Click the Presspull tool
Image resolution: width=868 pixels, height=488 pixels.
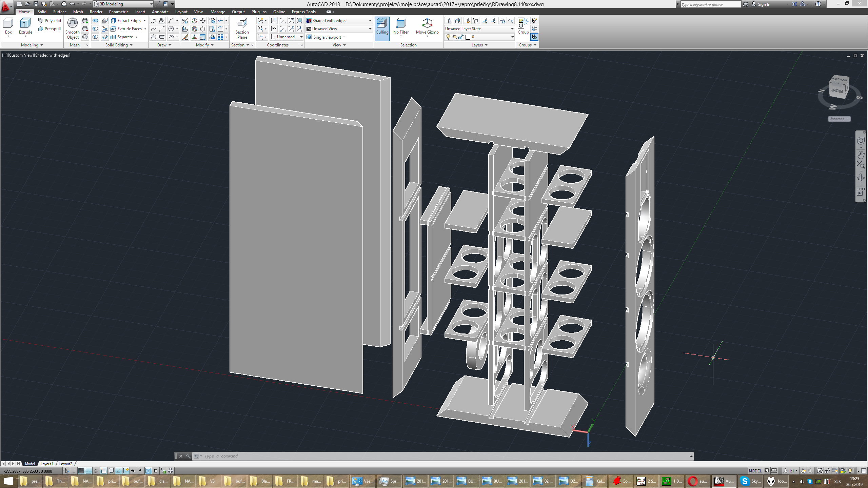pyautogui.click(x=49, y=29)
